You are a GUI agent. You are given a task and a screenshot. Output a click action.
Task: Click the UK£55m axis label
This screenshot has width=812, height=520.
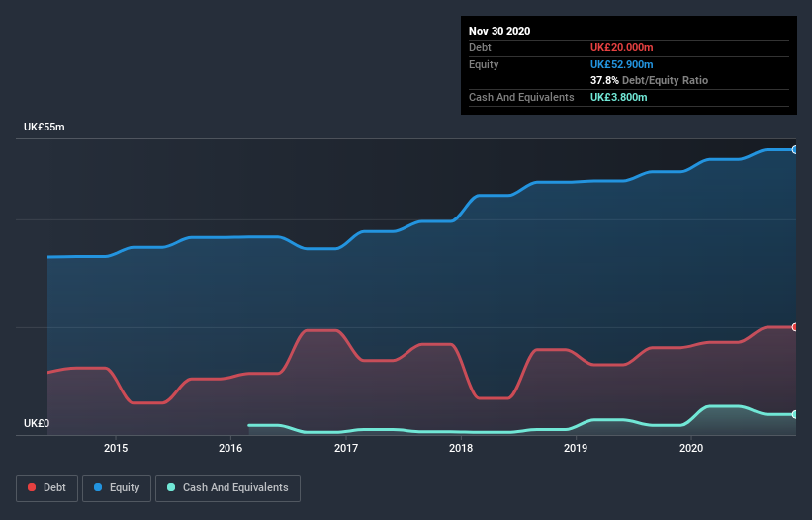tap(45, 127)
